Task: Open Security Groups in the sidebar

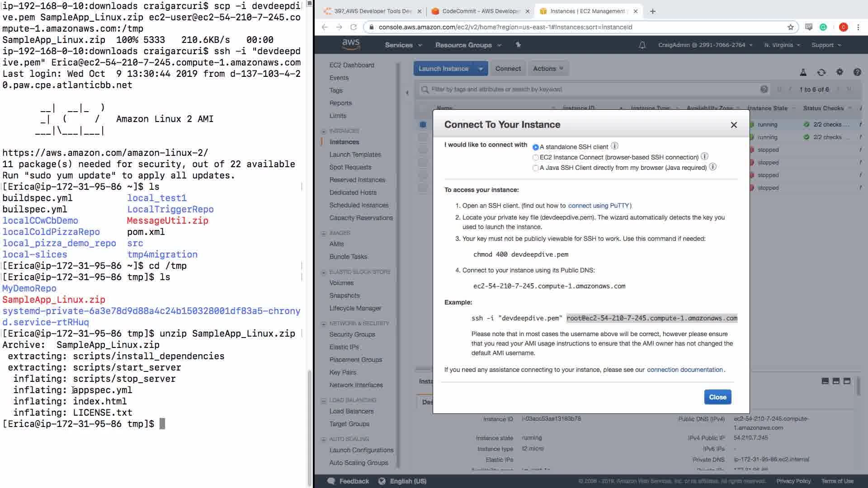Action: pyautogui.click(x=352, y=334)
